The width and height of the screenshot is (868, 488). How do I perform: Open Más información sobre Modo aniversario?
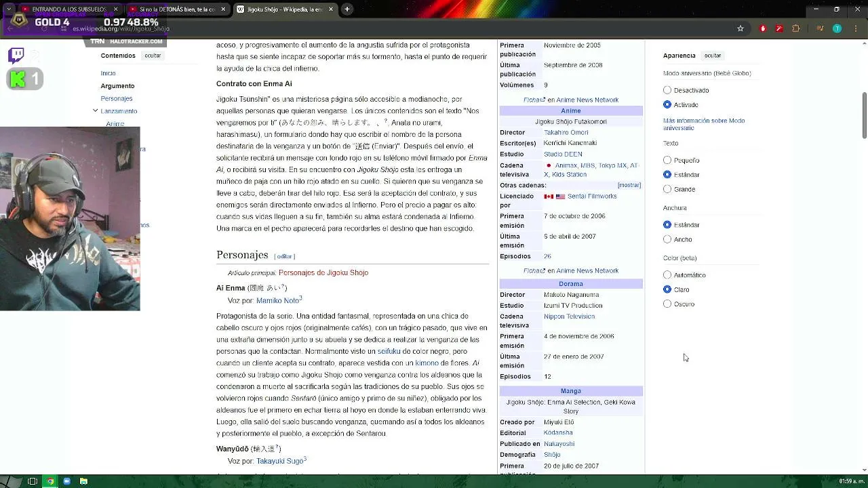pos(704,124)
